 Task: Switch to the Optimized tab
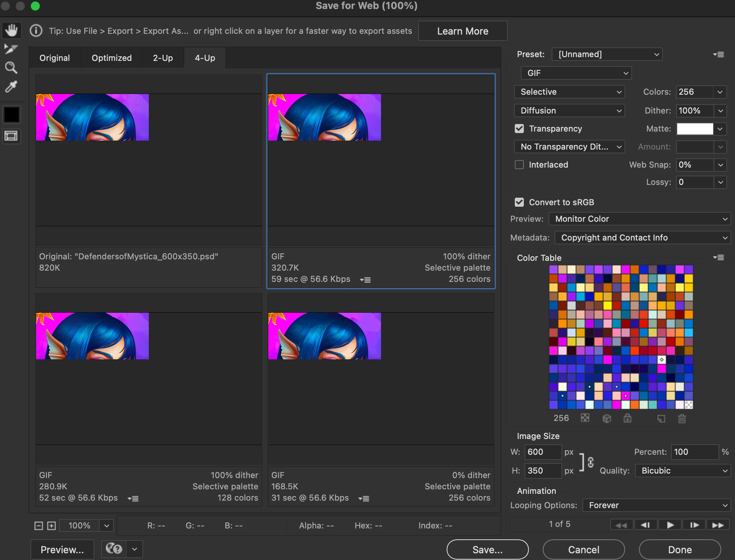click(x=112, y=58)
